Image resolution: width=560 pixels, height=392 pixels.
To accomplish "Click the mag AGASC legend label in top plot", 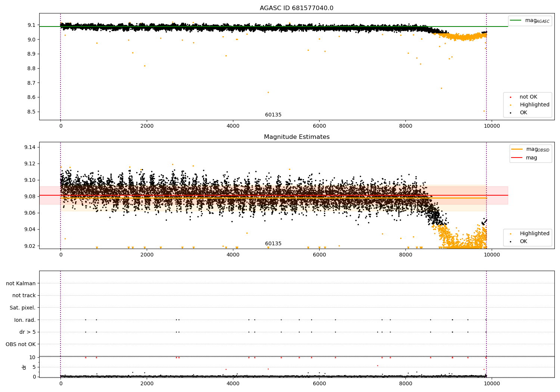I will pos(537,21).
